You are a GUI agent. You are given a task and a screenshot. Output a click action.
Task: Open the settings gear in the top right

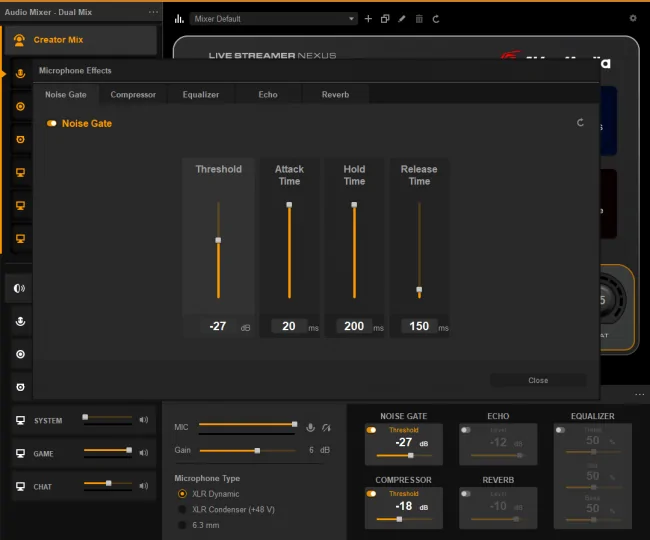point(633,18)
